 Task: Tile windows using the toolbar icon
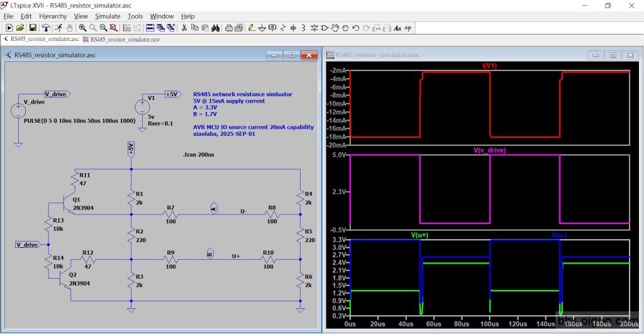(150, 28)
